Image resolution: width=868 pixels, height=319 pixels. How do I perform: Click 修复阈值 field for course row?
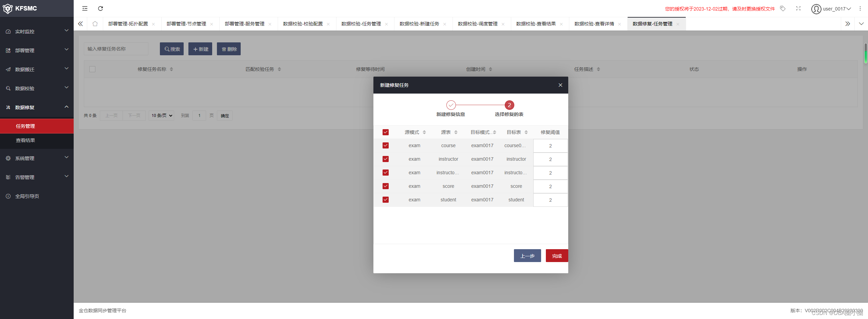[x=550, y=146]
